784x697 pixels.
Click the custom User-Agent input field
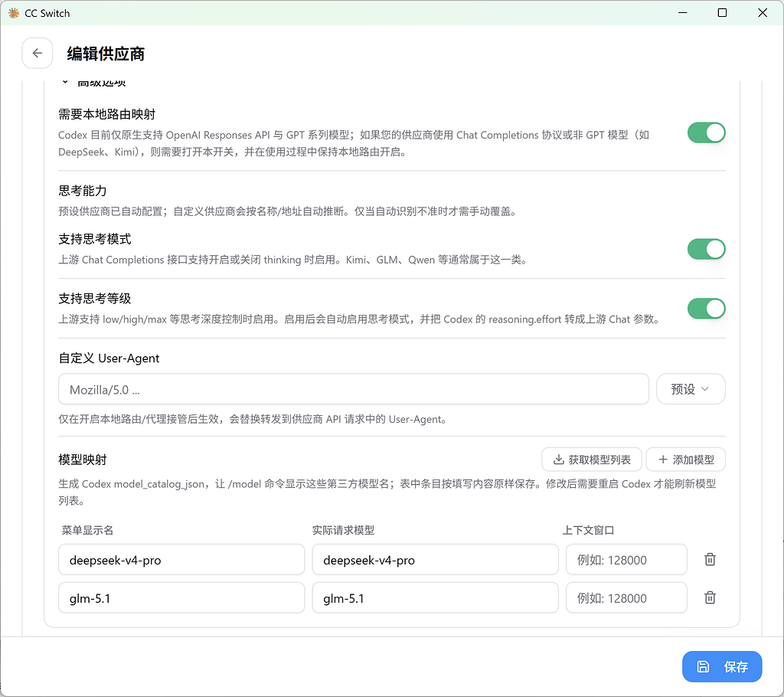tap(354, 389)
